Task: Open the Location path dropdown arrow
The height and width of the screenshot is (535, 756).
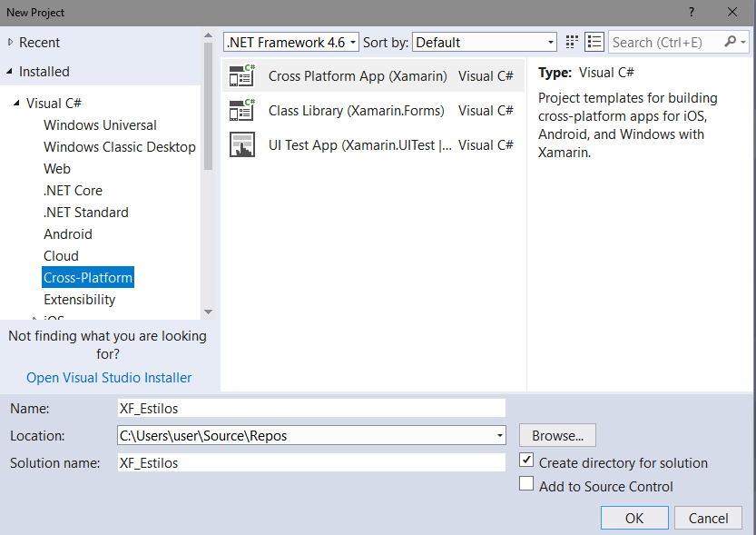Action: (x=500, y=436)
